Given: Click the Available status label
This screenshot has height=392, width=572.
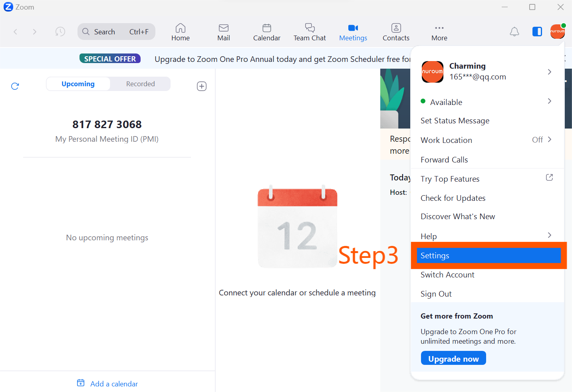Looking at the screenshot, I should pos(446,102).
